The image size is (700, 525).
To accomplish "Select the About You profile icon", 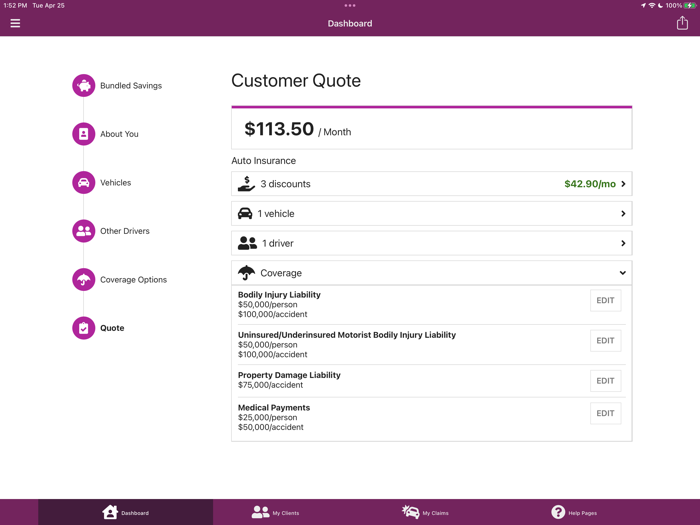I will click(83, 134).
